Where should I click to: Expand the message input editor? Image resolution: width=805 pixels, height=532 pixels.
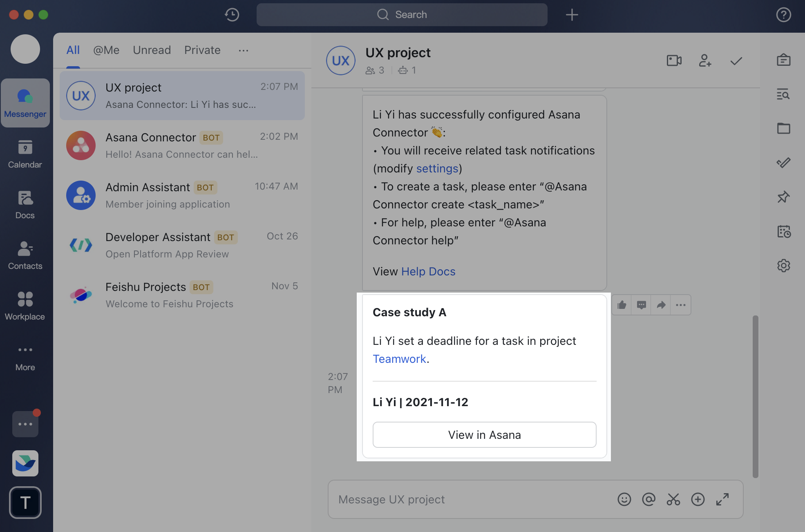pos(722,499)
